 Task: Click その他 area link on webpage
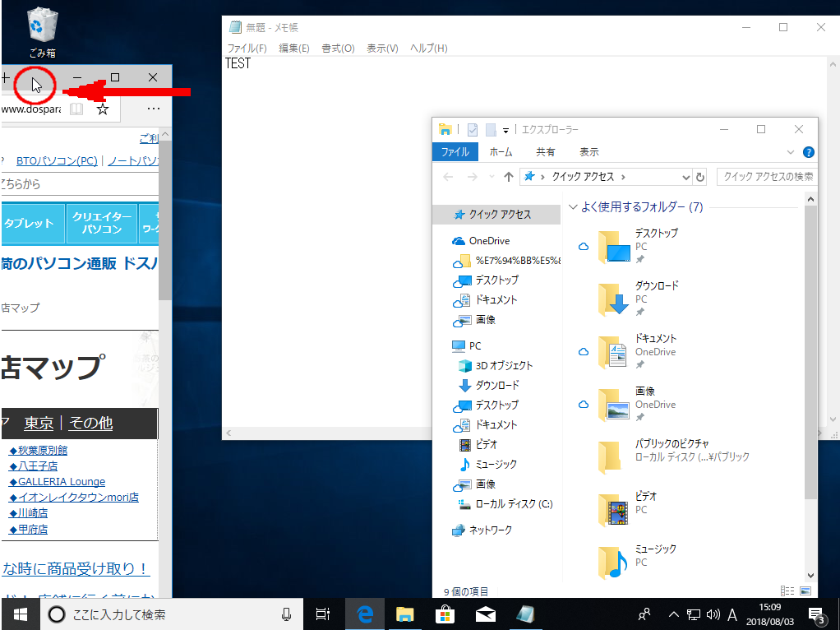(90, 423)
